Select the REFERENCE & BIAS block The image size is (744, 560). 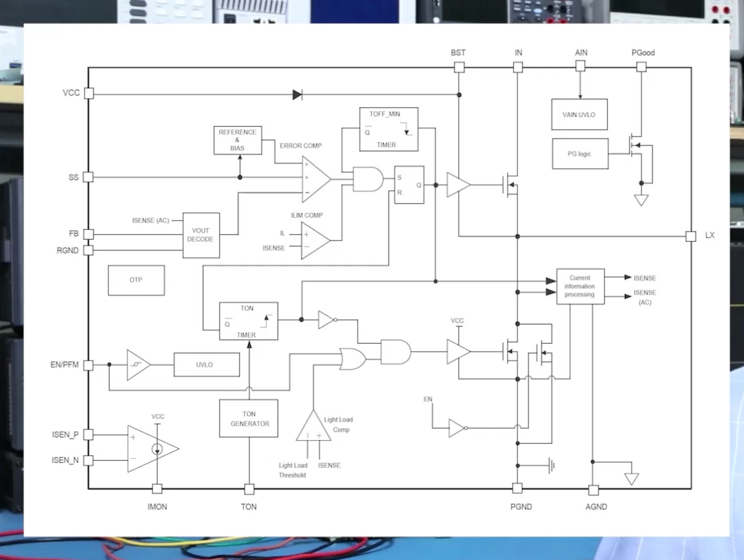pyautogui.click(x=238, y=140)
